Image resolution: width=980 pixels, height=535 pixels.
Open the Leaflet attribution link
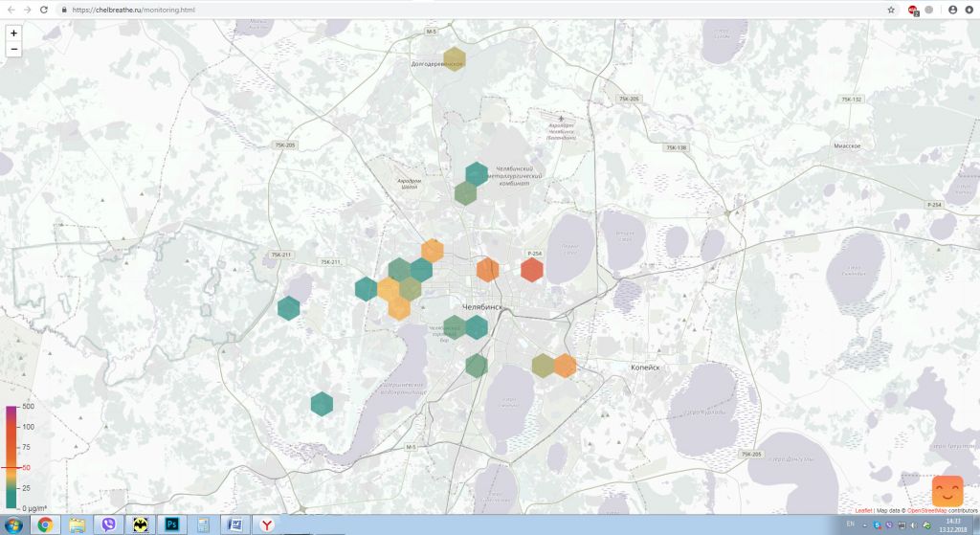pyautogui.click(x=863, y=510)
